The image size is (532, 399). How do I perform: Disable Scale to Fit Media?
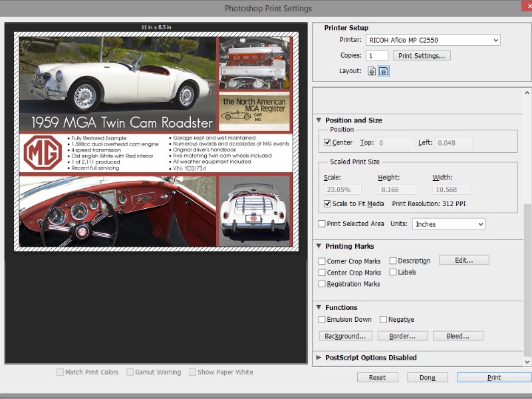click(x=327, y=203)
